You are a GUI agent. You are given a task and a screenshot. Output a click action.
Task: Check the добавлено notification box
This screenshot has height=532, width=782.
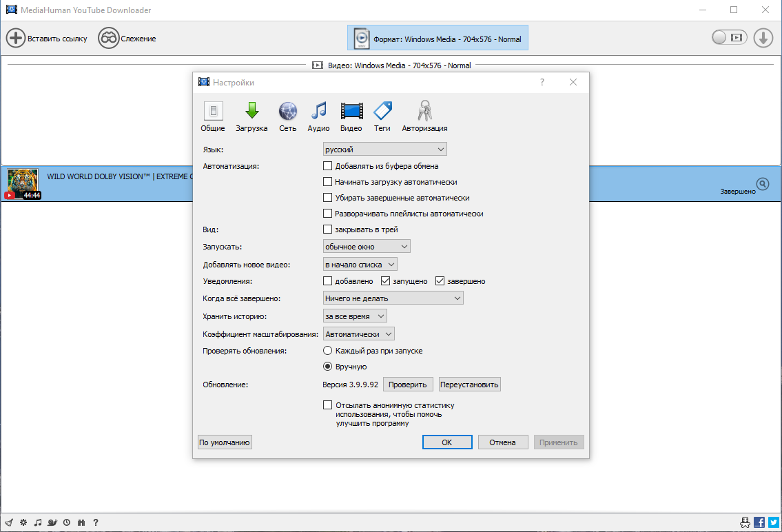(x=328, y=281)
